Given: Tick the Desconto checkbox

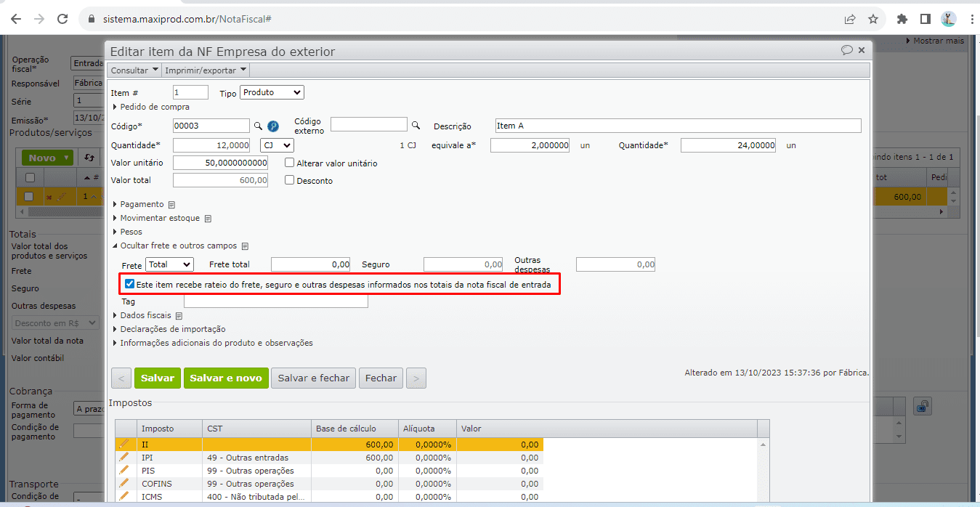Looking at the screenshot, I should (x=290, y=180).
